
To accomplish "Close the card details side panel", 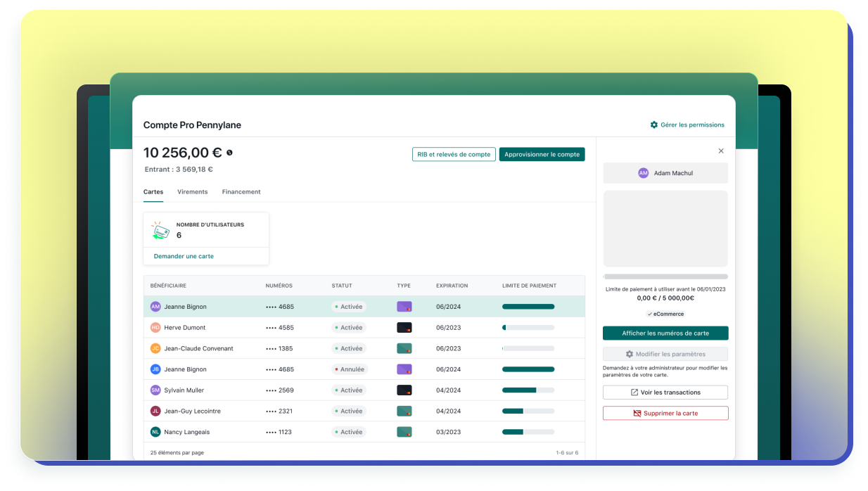I will [721, 151].
